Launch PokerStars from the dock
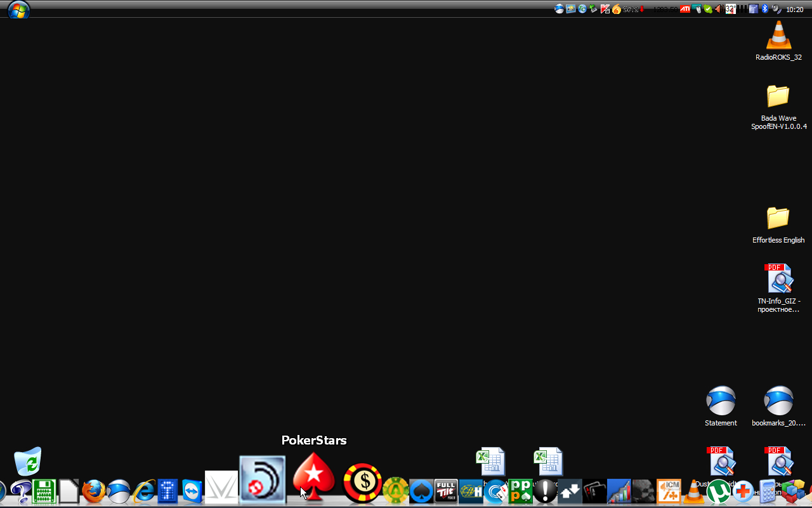 [313, 476]
